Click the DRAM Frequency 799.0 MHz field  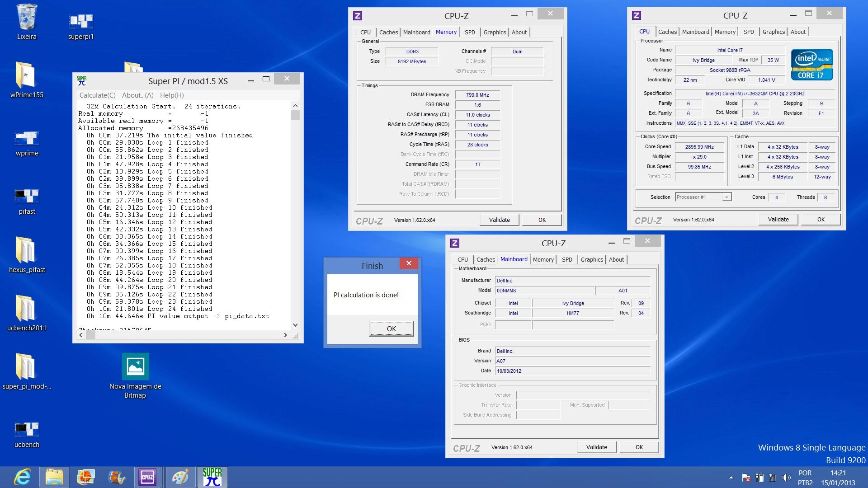pyautogui.click(x=477, y=95)
